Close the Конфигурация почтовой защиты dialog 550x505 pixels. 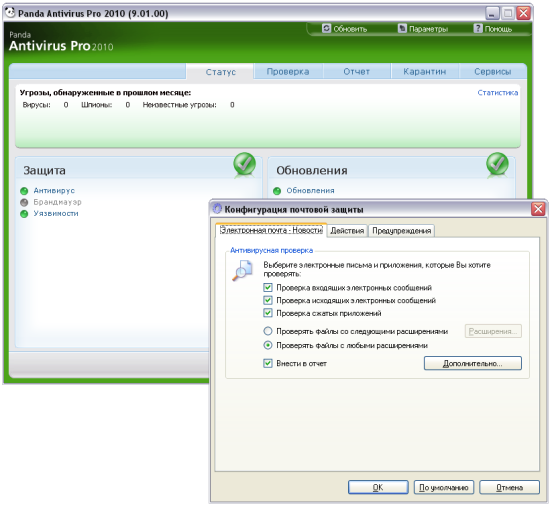(538, 209)
